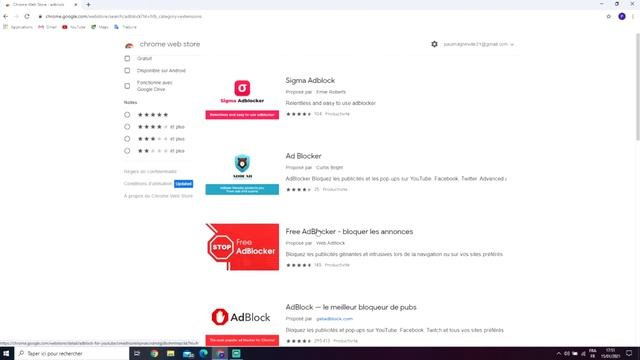Open À propos du Chrome Web Store
Screen dimensions: 640x360
[158, 196]
